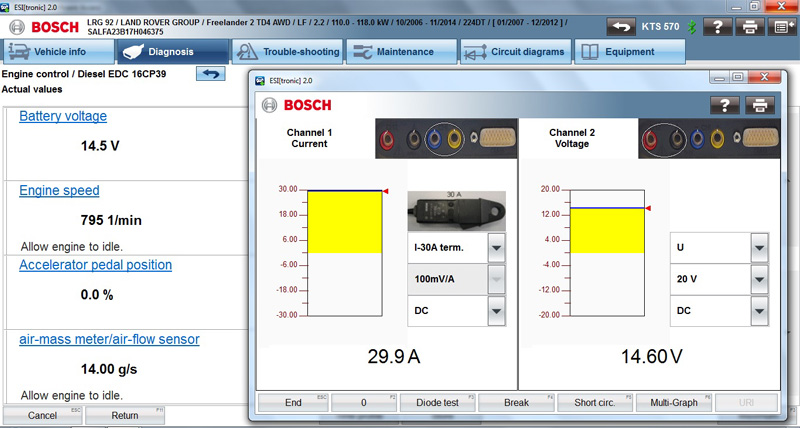Image resolution: width=800 pixels, height=428 pixels.
Task: Click the ESI[tronic] icon in main title bar
Action: (x=5, y=7)
